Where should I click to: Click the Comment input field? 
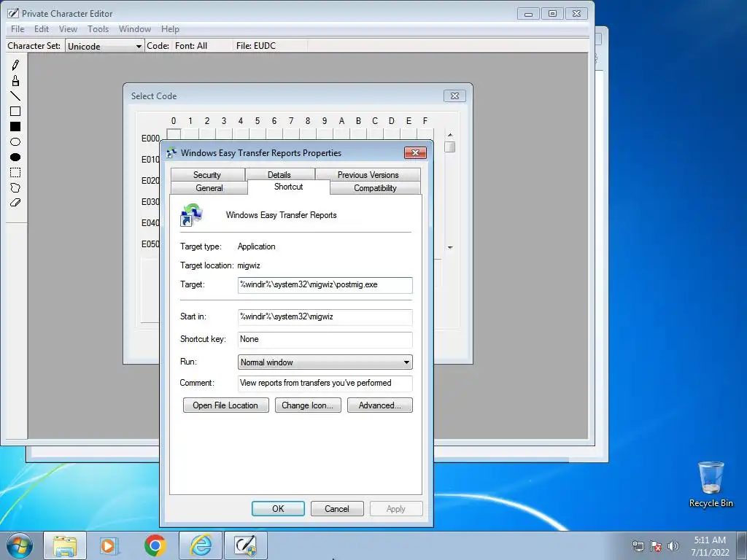pyautogui.click(x=325, y=384)
